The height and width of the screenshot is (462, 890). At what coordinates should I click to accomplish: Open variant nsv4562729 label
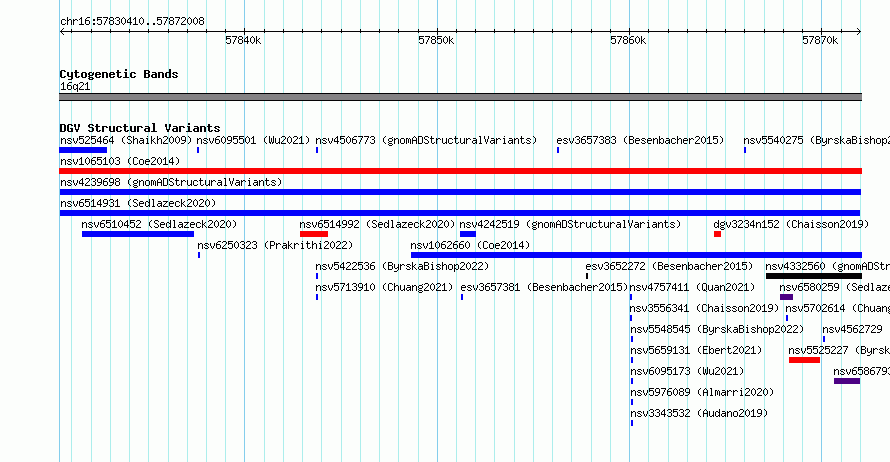(853, 329)
